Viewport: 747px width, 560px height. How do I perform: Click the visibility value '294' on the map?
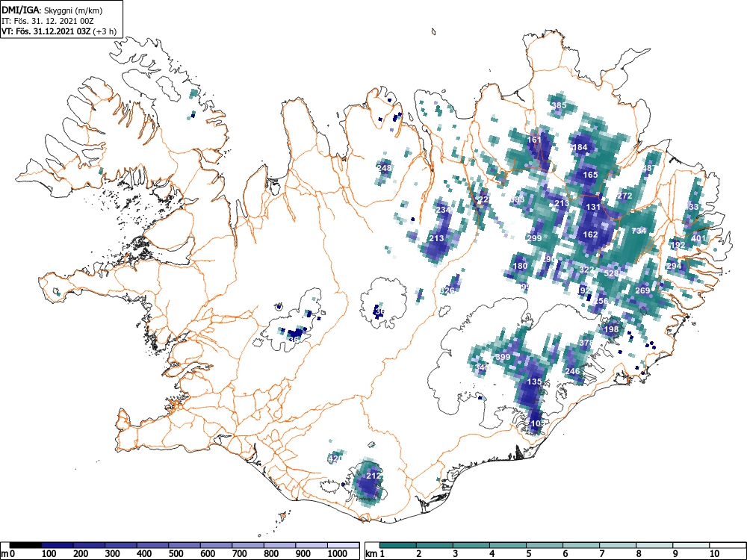[674, 266]
